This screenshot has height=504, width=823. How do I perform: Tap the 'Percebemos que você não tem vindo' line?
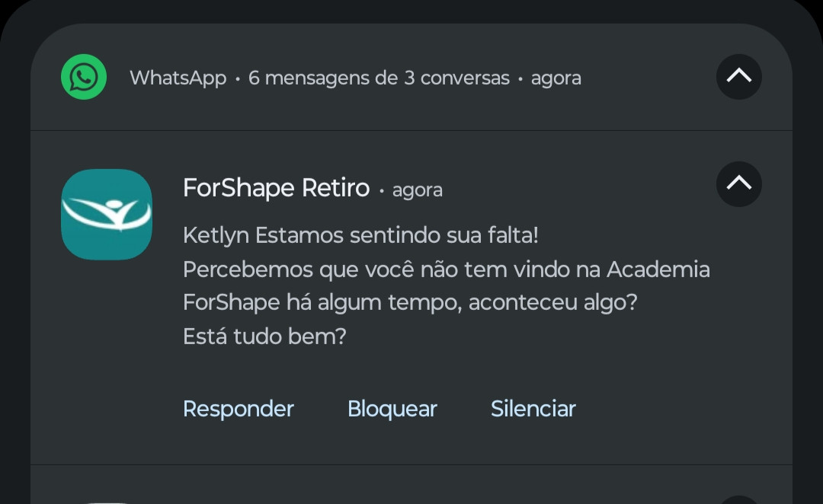tap(446, 270)
